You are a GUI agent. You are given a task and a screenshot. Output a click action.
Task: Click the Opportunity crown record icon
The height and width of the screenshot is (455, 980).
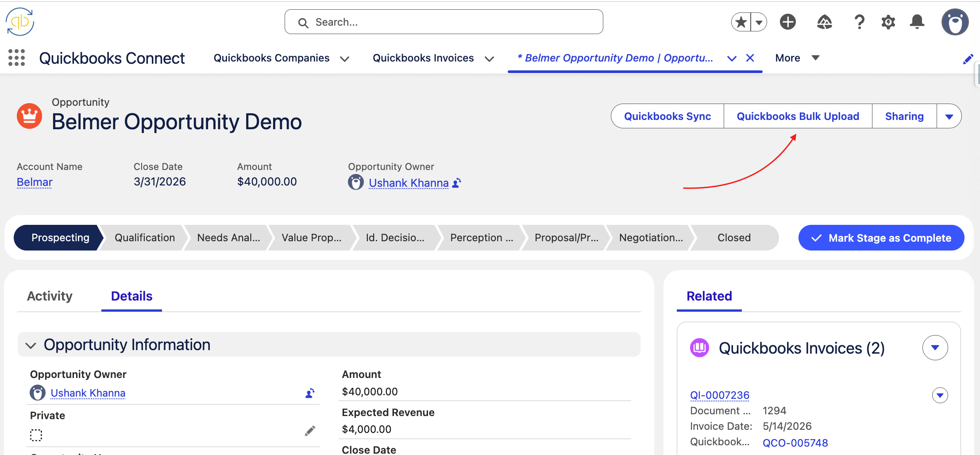coord(29,116)
